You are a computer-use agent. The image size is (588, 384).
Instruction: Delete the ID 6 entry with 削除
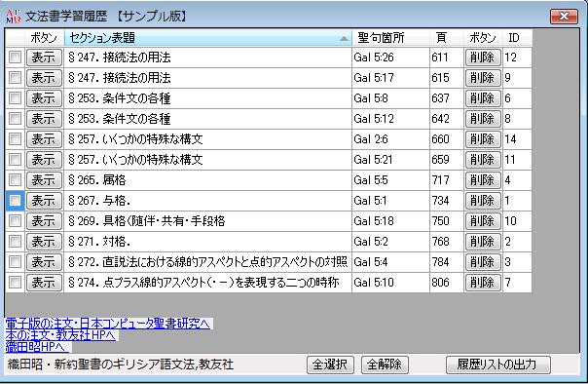[483, 98]
